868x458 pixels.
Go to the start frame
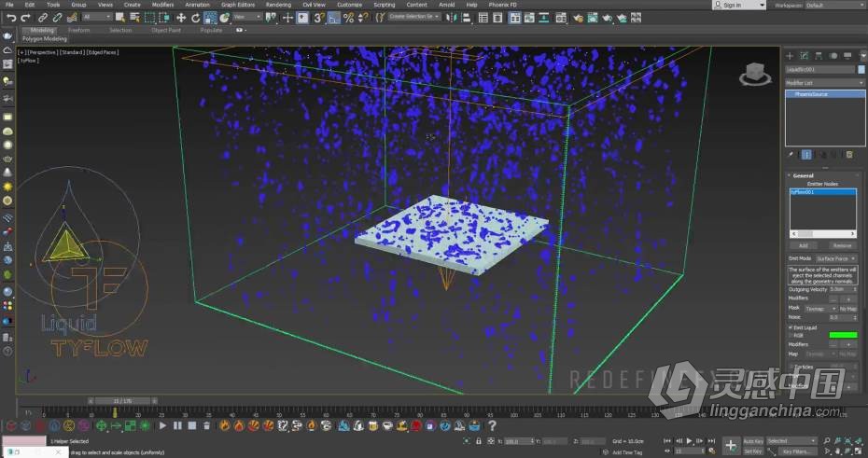[x=667, y=441]
